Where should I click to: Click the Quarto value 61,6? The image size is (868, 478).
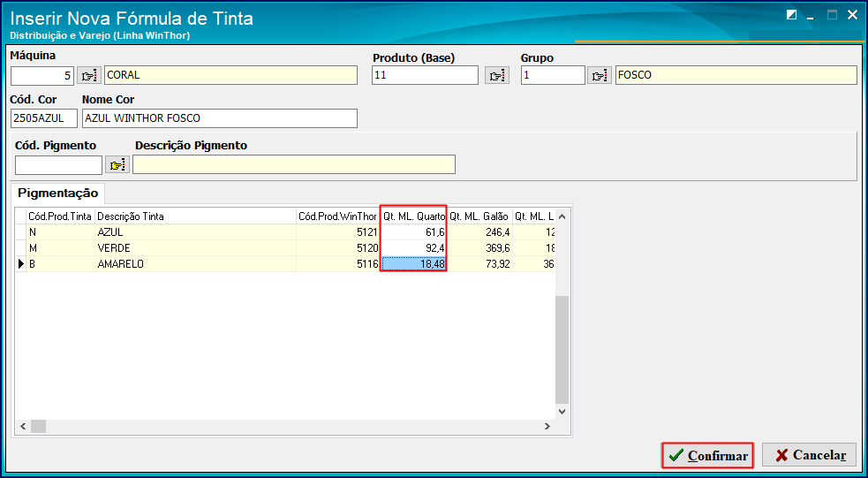(x=413, y=232)
